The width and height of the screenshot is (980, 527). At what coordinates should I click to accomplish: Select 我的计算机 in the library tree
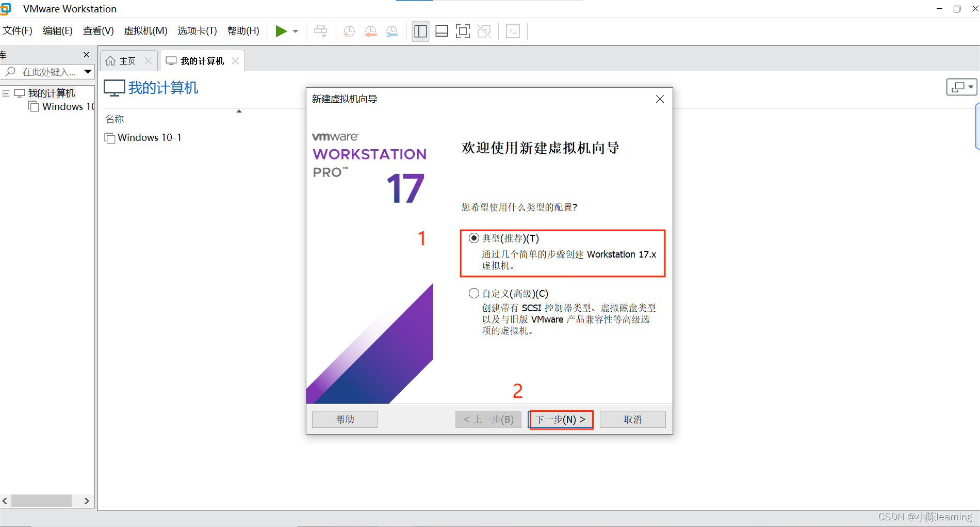51,93
